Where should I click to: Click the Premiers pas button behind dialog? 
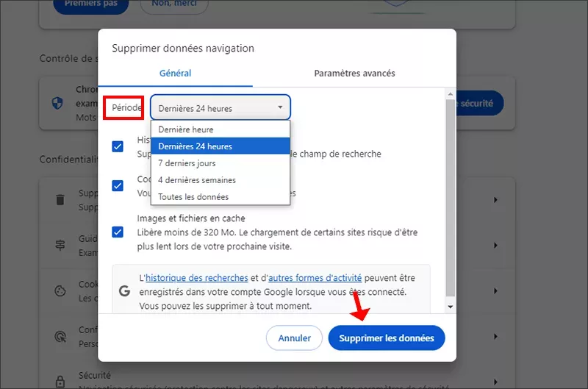(91, 5)
